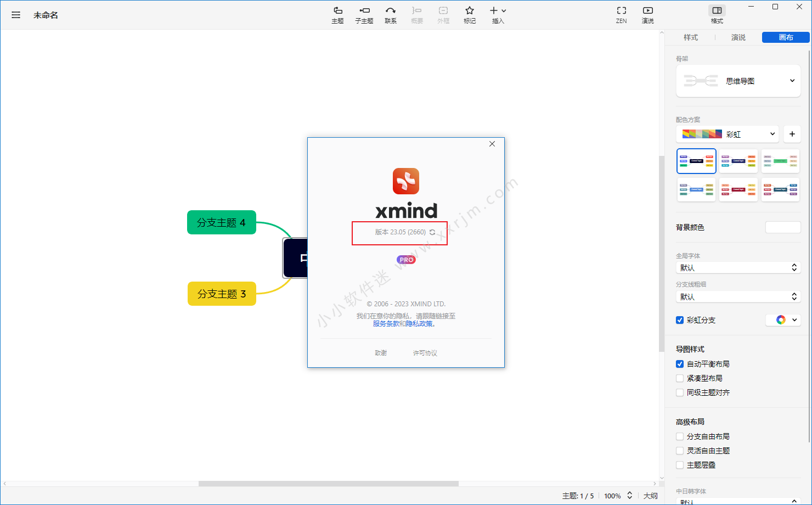Image resolution: width=812 pixels, height=505 pixels.
Task: Disable the Rainbow Branch (彩虹分支) checkbox
Action: 680,320
